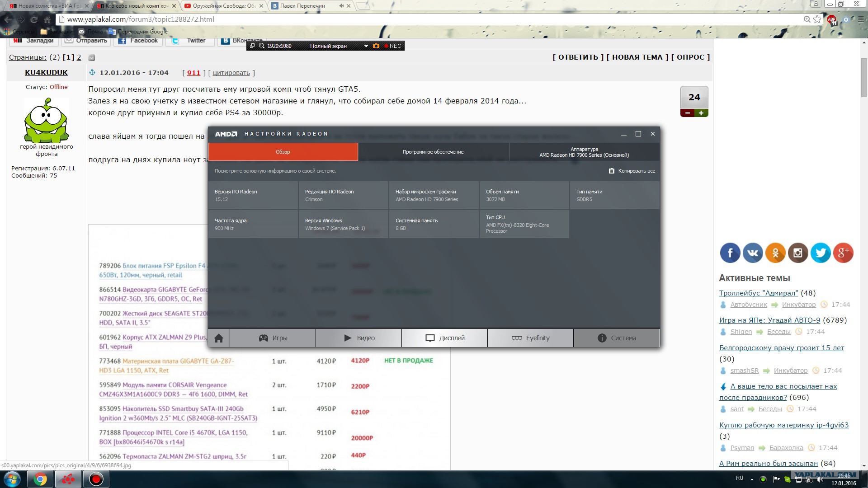Start recording with the REC button
Viewport: 868px width, 488px height.
click(393, 46)
